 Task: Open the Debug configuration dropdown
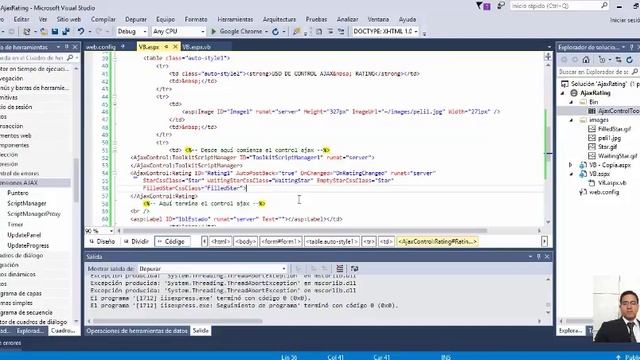point(144,31)
